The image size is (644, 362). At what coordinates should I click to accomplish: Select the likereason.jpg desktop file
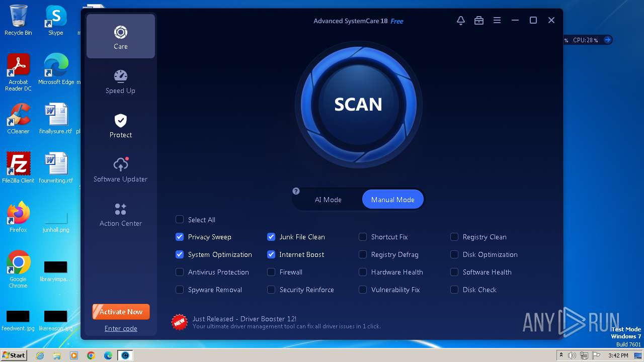(56, 319)
